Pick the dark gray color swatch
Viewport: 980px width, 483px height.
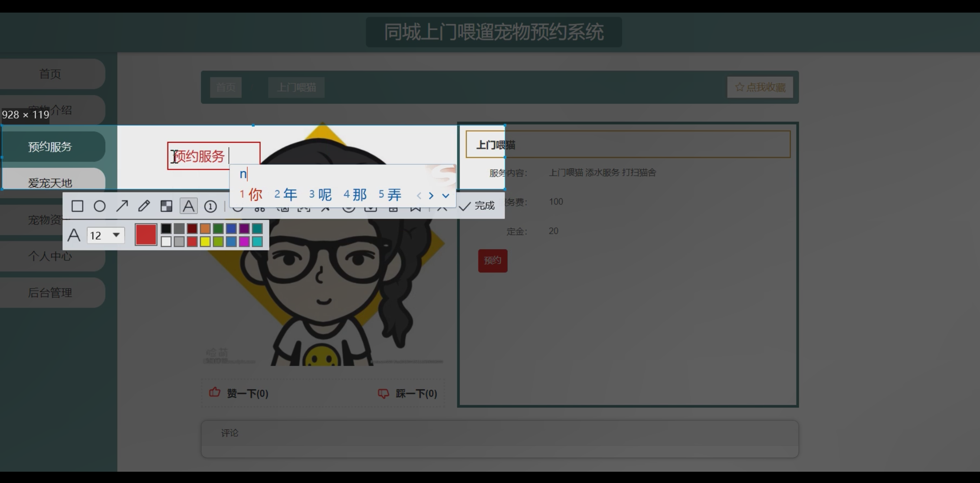click(x=179, y=228)
